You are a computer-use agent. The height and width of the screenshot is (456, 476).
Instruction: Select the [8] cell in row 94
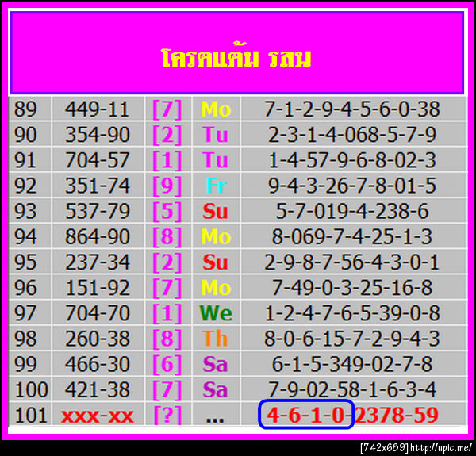click(x=167, y=236)
